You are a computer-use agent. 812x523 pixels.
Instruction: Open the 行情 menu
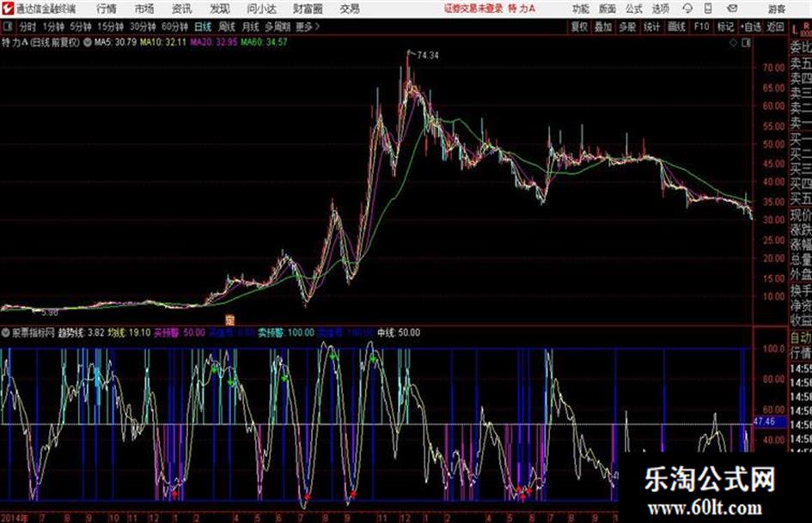click(107, 9)
